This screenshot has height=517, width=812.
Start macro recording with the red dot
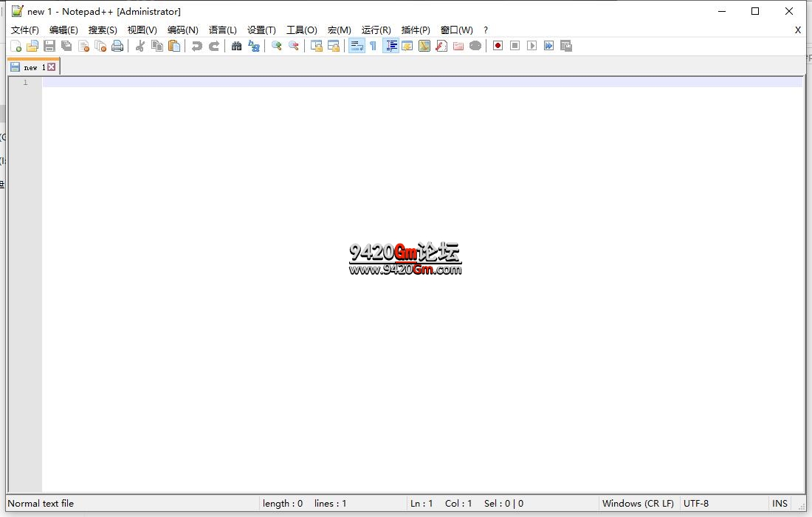498,46
